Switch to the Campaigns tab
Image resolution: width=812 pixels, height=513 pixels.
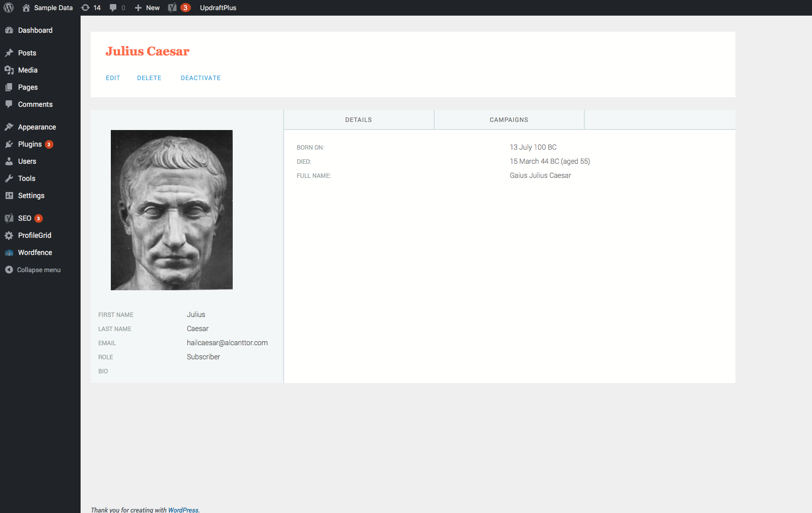509,120
